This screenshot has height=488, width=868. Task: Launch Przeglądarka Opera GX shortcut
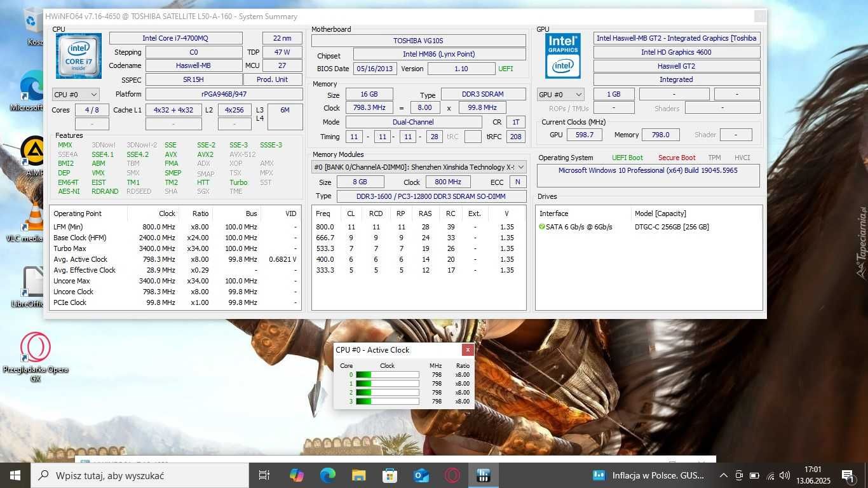[36, 357]
